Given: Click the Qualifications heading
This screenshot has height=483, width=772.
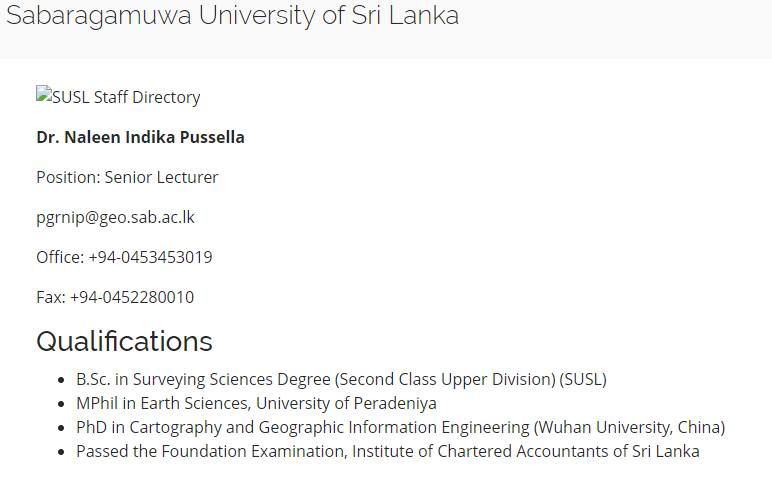Looking at the screenshot, I should pos(124,341).
